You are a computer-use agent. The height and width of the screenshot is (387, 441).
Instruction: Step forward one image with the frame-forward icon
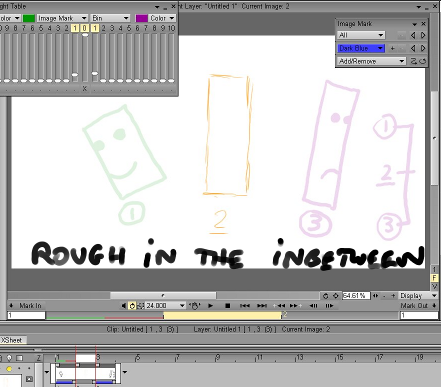point(329,305)
